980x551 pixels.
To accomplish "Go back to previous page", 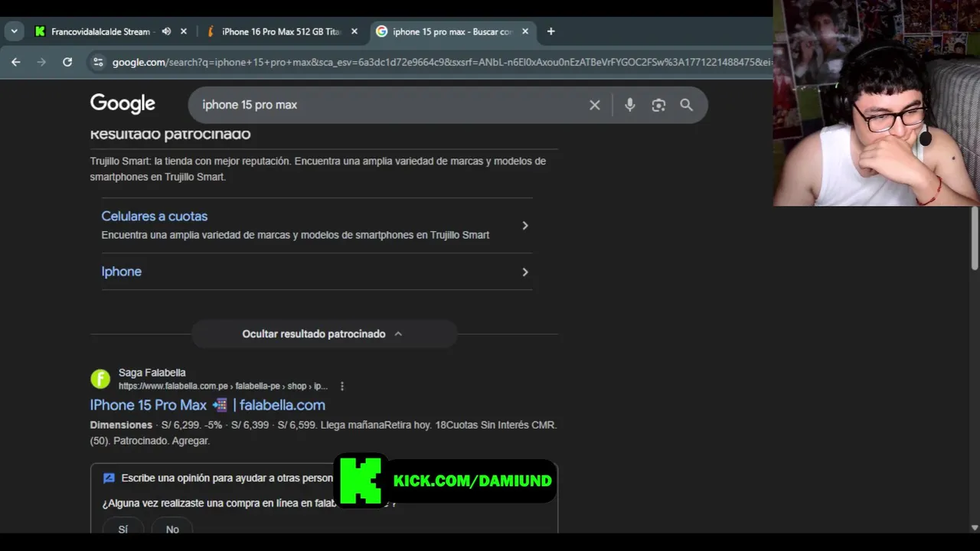I will (x=16, y=62).
